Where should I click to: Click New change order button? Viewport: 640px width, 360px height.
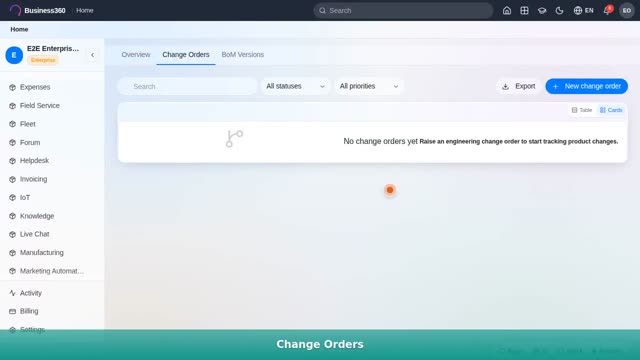(587, 87)
